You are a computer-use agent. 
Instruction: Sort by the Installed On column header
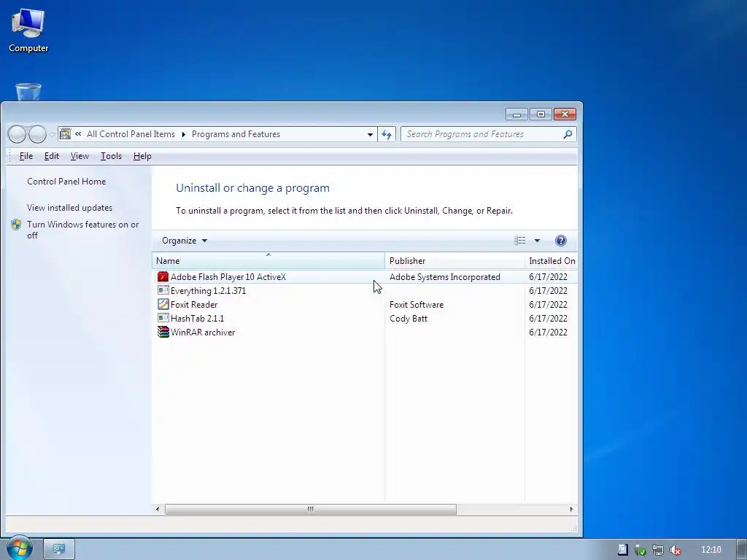coord(551,261)
